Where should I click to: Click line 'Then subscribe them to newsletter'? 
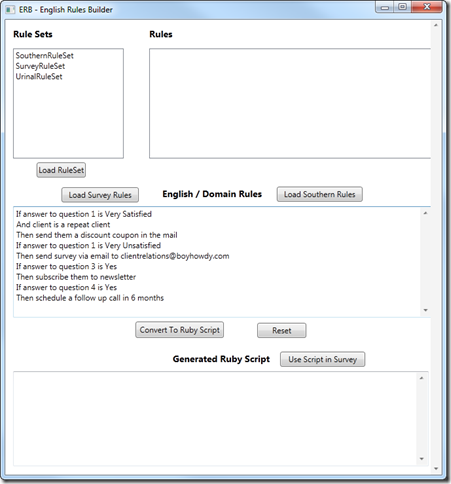(x=76, y=277)
